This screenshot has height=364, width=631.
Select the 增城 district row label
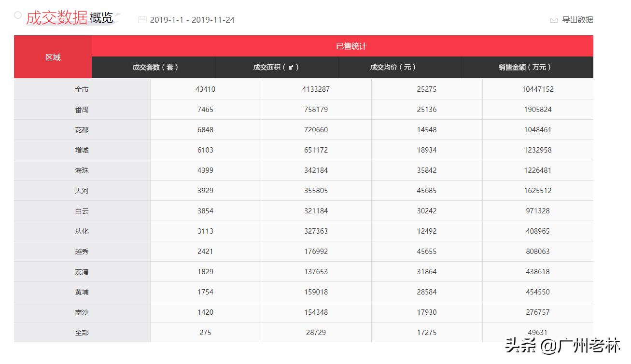(x=82, y=150)
